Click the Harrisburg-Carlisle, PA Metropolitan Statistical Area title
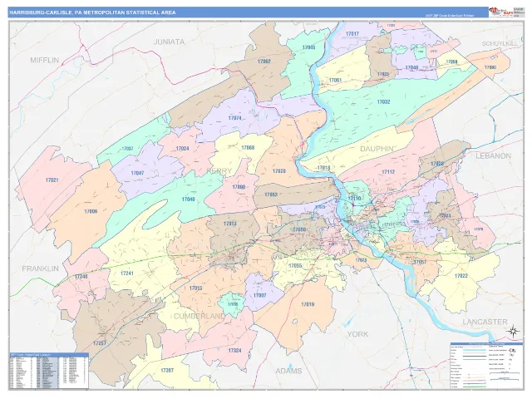532x399 pixels. click(92, 12)
